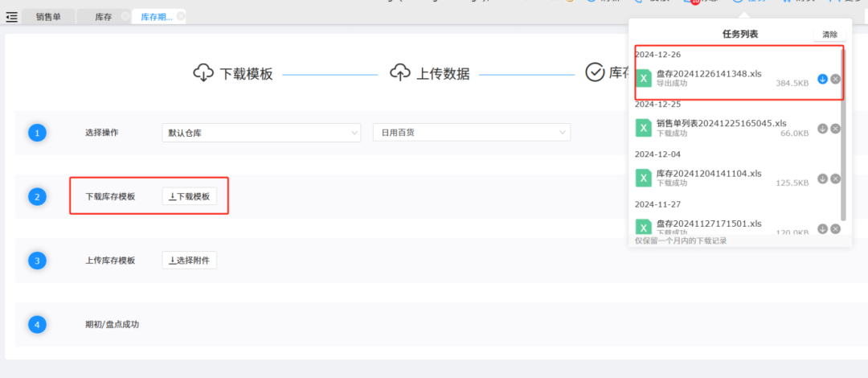Click step number 2 circle
This screenshot has height=378, width=868.
tap(37, 197)
